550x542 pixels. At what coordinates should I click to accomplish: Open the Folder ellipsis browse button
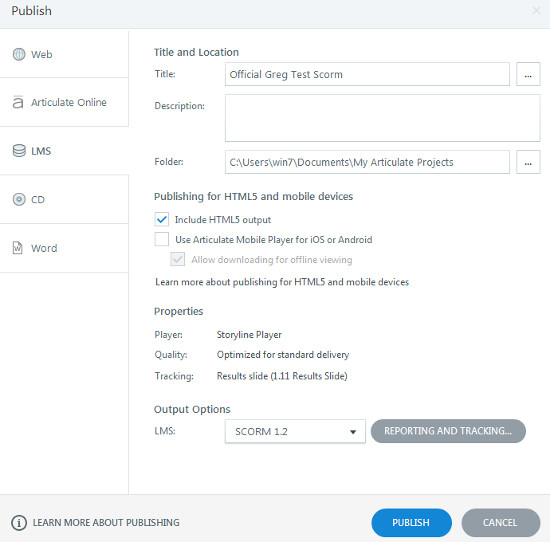click(528, 162)
